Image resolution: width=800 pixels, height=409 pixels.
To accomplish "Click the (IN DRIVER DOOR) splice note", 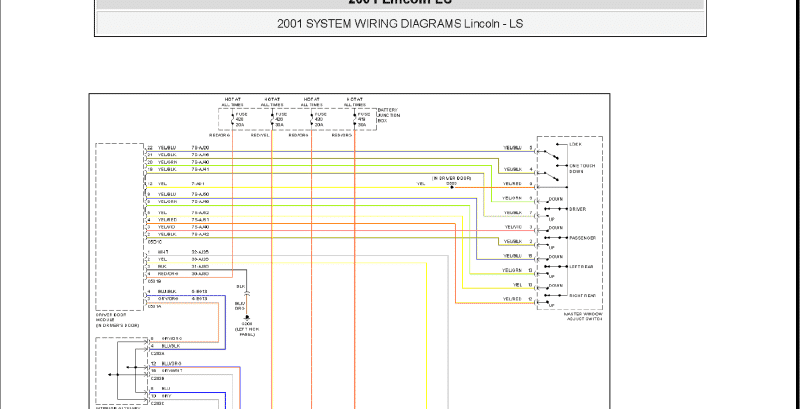I will tap(452, 178).
